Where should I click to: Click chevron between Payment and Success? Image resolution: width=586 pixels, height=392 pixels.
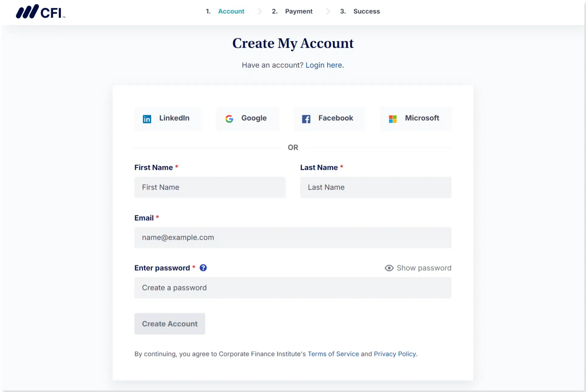click(x=328, y=12)
